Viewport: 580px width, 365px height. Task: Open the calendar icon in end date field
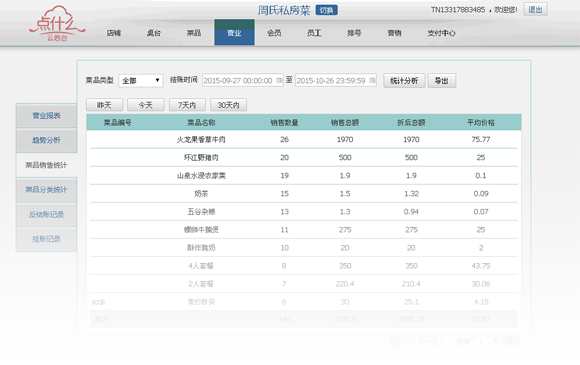click(x=372, y=80)
